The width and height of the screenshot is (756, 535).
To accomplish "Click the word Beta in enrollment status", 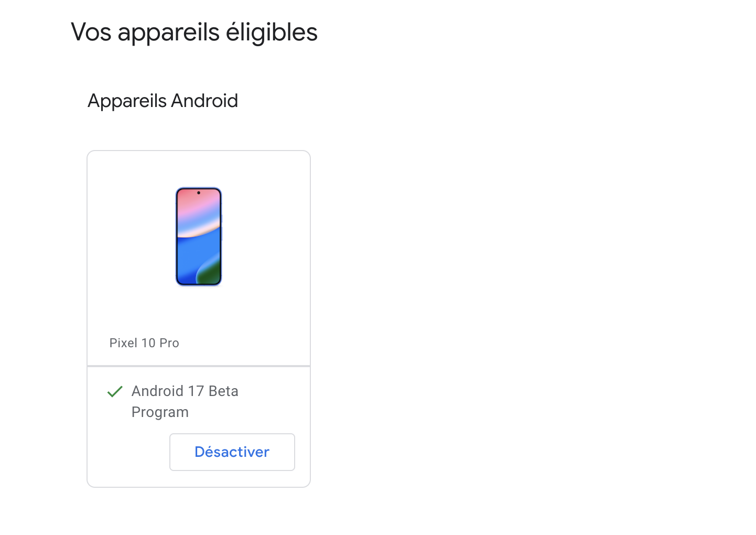I will coord(223,391).
